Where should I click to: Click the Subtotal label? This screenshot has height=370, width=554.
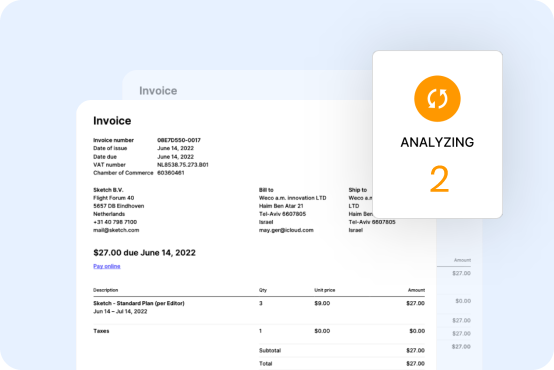point(270,351)
